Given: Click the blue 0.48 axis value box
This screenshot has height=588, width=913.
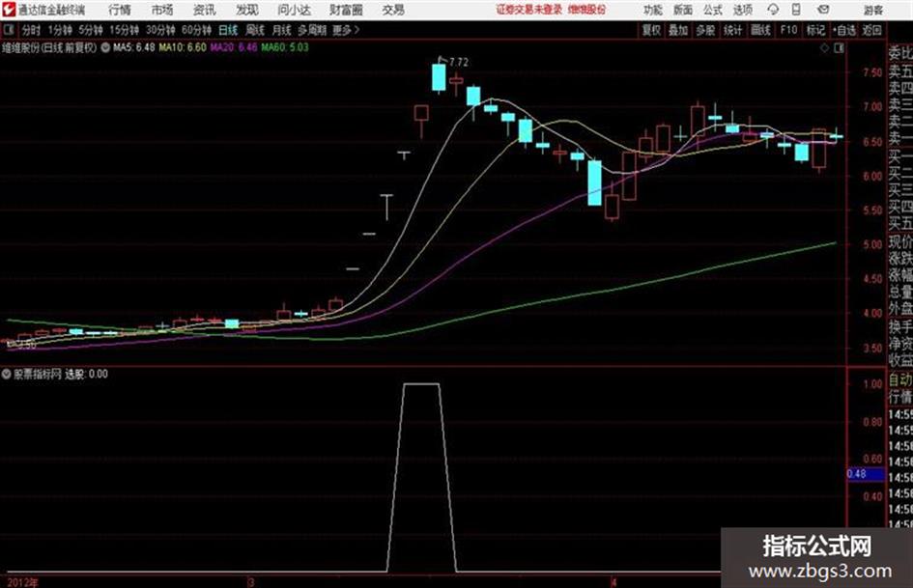Looking at the screenshot, I should point(866,474).
